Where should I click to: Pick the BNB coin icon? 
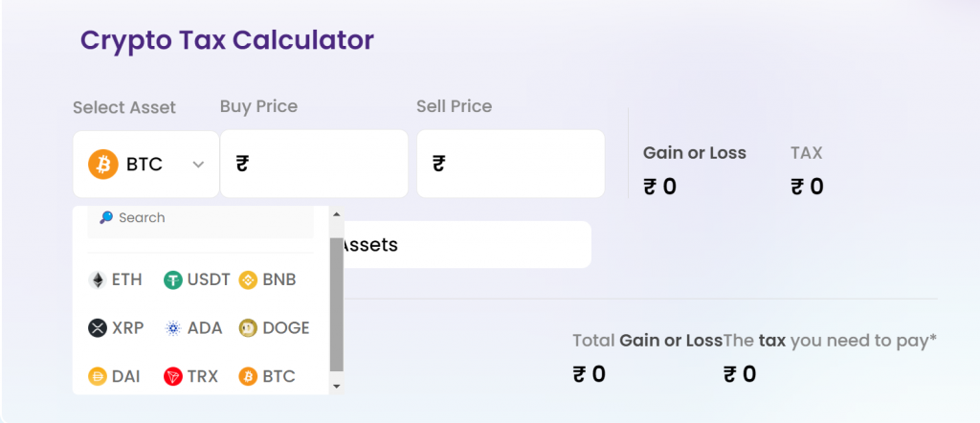coord(248,279)
